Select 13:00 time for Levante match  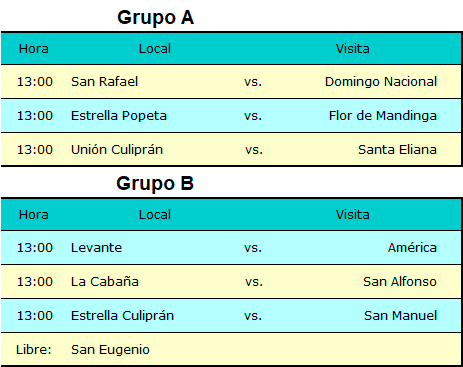point(35,248)
